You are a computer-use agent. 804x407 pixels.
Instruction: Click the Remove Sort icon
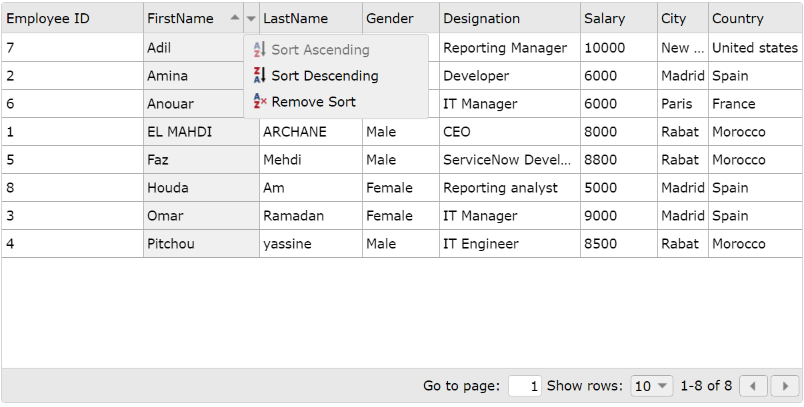pyautogui.click(x=260, y=101)
